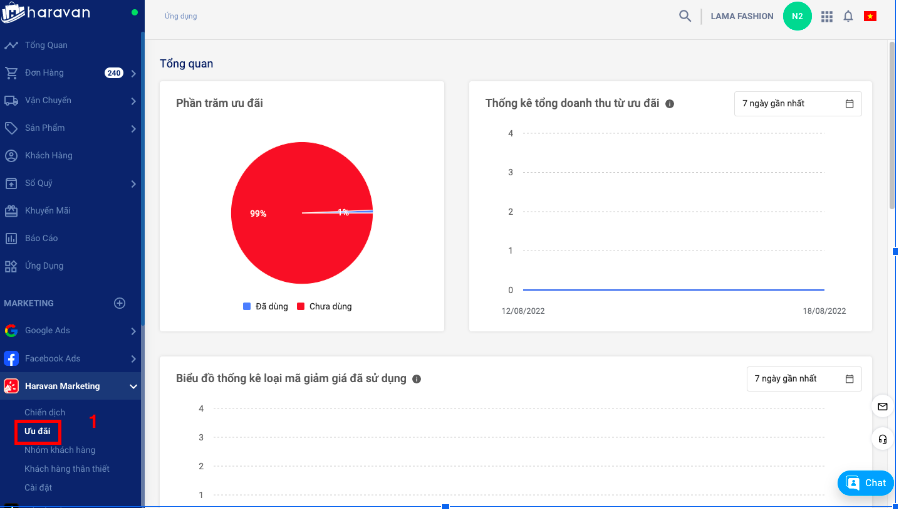The height and width of the screenshot is (509, 898).
Task: Click the Sổ Quỹ icon
Action: point(11,183)
